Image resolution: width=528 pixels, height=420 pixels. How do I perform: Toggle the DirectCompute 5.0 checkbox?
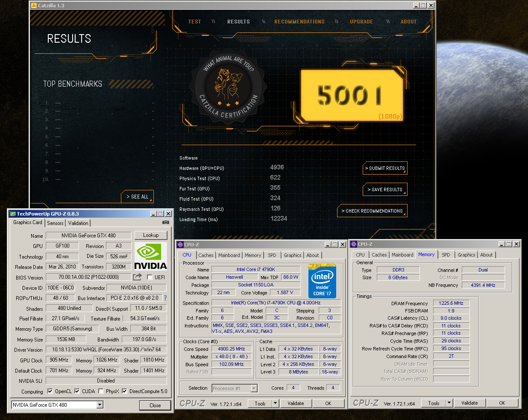click(x=124, y=391)
